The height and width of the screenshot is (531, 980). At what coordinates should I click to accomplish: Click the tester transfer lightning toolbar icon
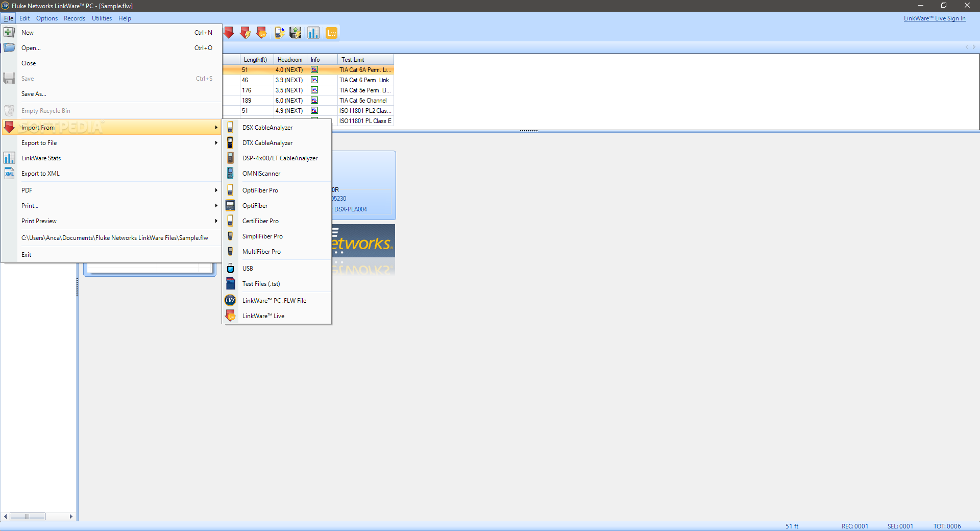click(279, 33)
